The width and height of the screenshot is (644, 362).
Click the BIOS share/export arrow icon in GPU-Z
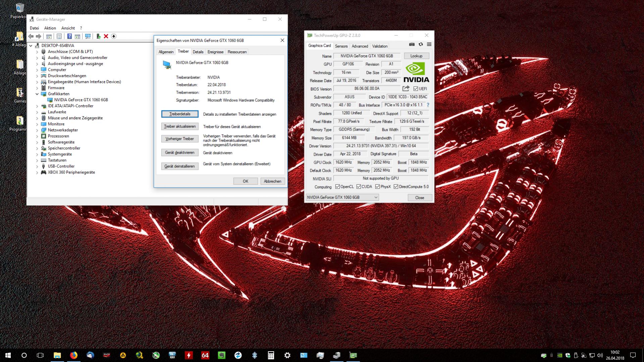[x=406, y=89]
